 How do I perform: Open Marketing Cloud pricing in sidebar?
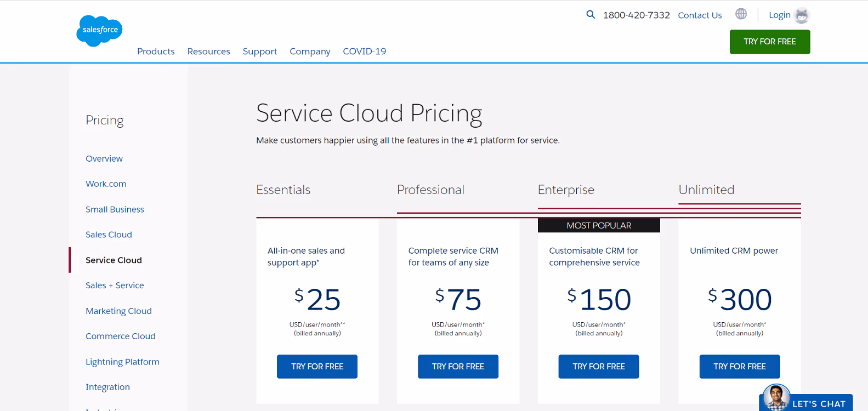pos(118,311)
